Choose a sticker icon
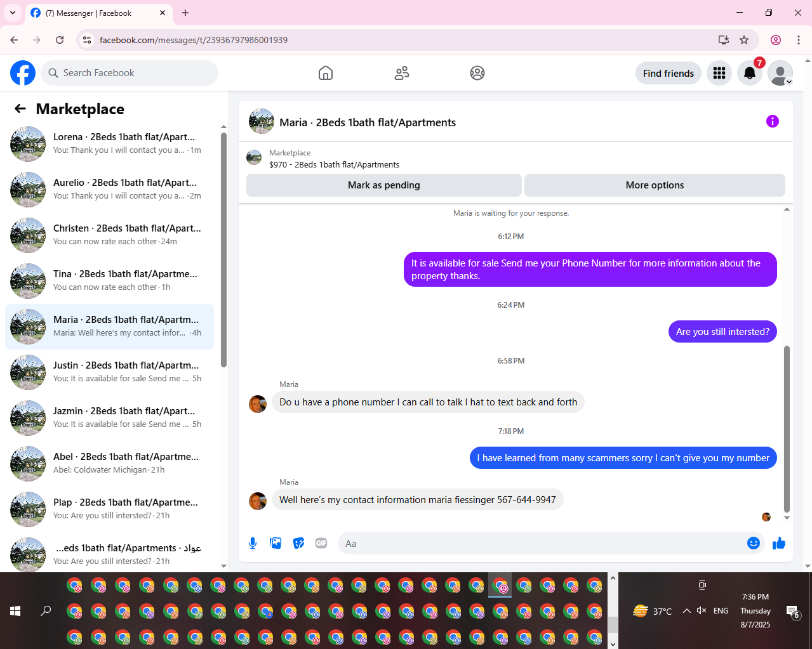 coord(298,543)
